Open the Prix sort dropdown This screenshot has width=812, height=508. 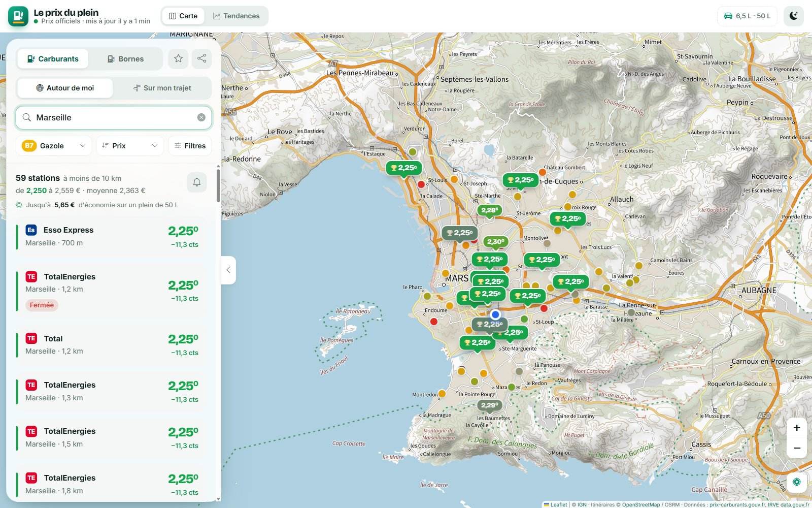[130, 146]
